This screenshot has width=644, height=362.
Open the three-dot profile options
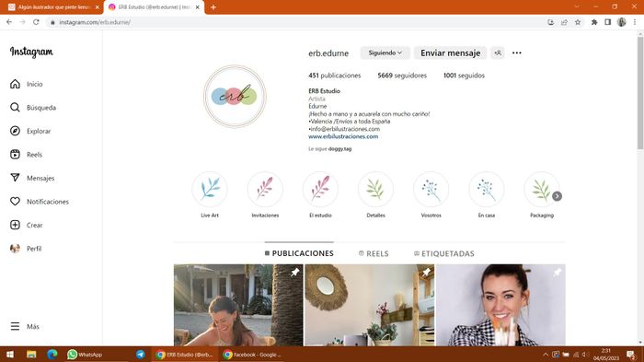517,53
